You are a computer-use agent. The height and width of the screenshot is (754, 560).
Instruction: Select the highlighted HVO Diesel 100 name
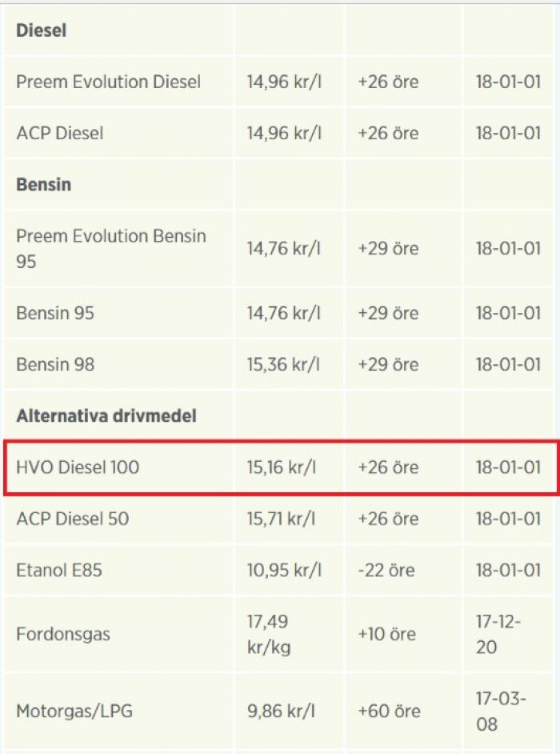(78, 467)
